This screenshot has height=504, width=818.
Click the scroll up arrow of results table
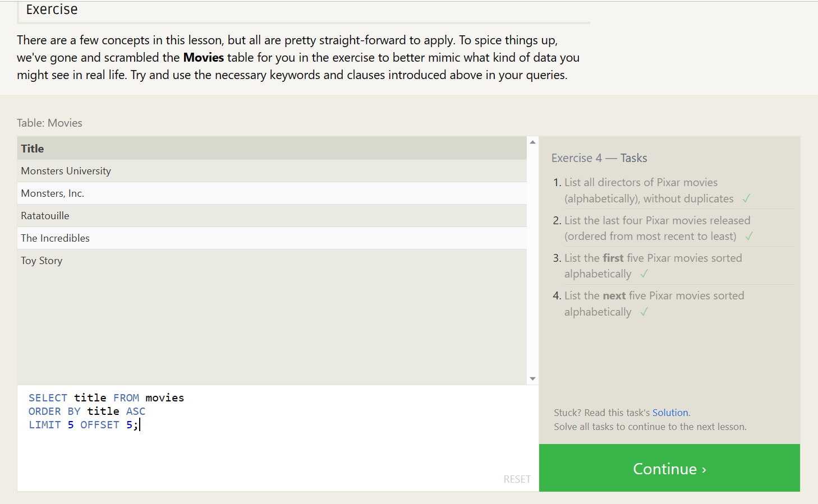(x=532, y=142)
